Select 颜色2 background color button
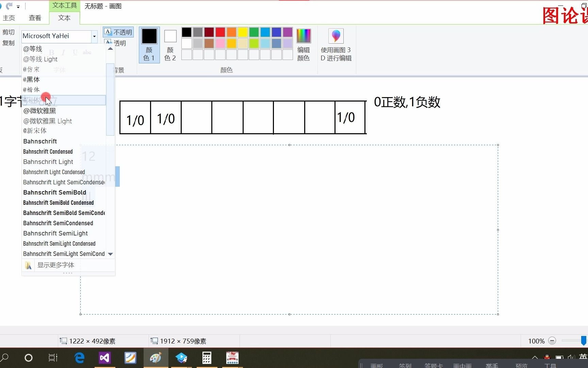This screenshot has width=588, height=368. point(170,44)
